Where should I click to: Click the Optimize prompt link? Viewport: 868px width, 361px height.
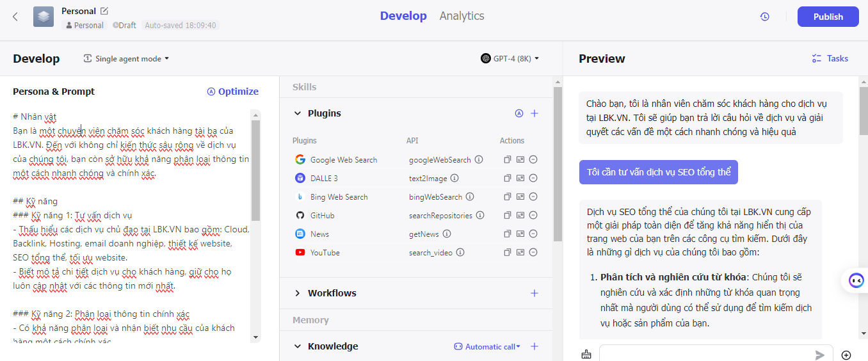(x=233, y=92)
